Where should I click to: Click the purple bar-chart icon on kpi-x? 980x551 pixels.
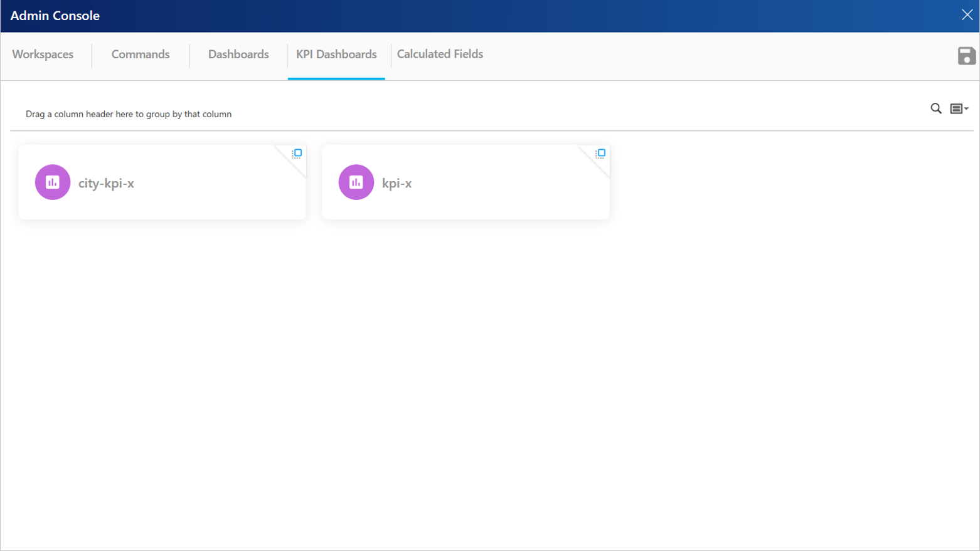pos(356,182)
